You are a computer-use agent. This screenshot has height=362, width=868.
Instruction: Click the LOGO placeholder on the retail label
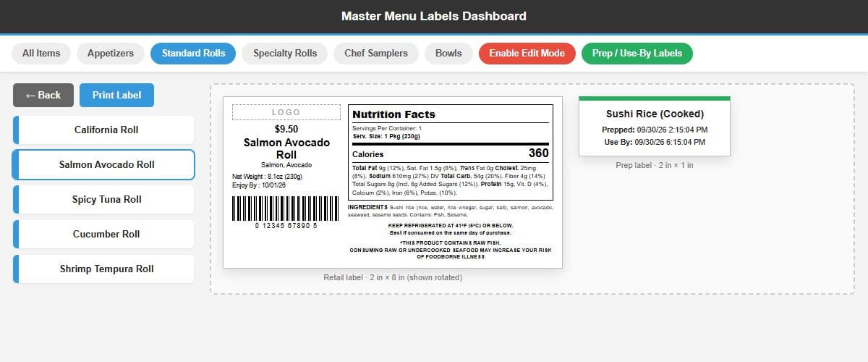(286, 112)
